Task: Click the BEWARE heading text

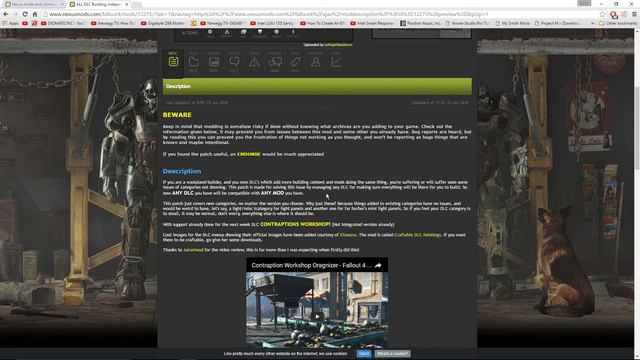Action: click(177, 115)
